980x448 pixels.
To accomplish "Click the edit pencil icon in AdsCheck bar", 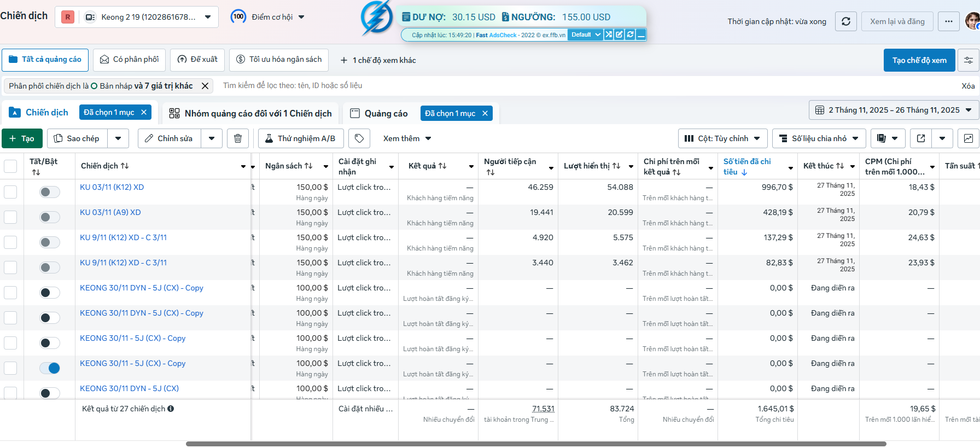I will [619, 34].
